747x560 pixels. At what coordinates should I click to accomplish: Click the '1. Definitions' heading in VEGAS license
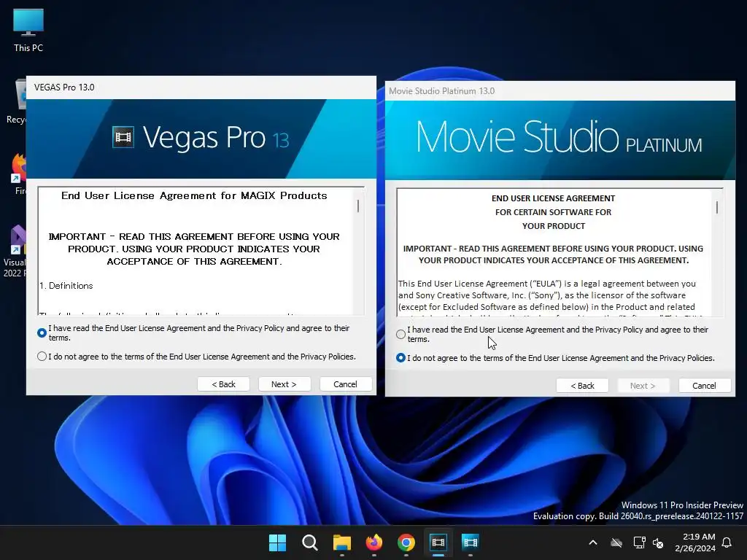(66, 286)
